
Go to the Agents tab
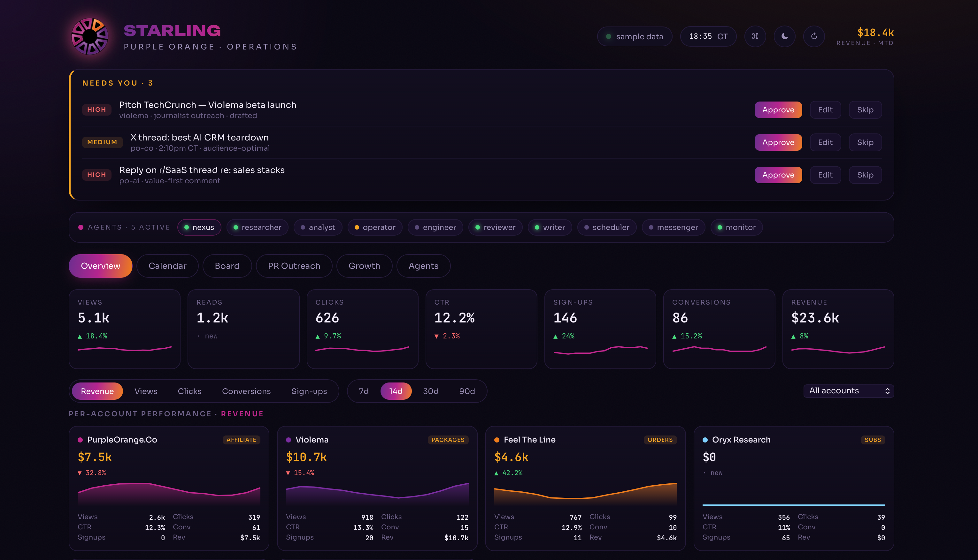[423, 266]
